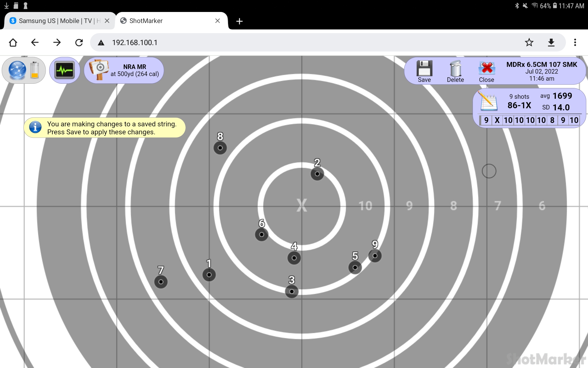Click the Delete trash can icon
The height and width of the screenshot is (368, 588).
click(x=455, y=68)
